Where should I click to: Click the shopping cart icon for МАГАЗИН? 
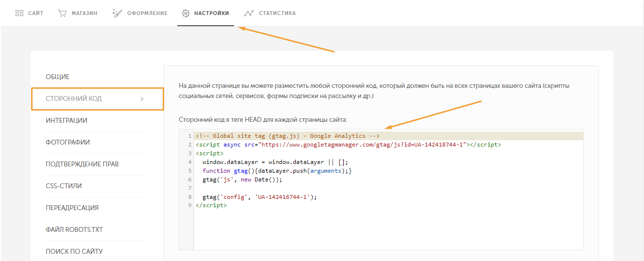[62, 13]
